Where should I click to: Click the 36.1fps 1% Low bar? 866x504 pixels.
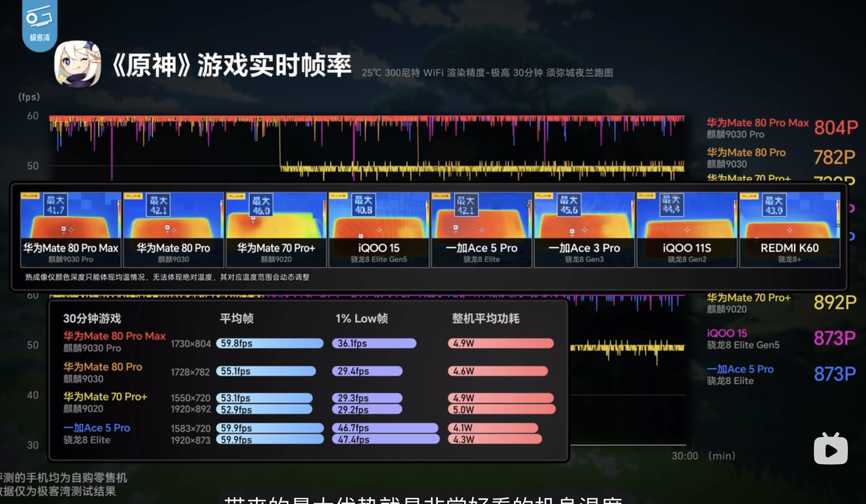(374, 343)
